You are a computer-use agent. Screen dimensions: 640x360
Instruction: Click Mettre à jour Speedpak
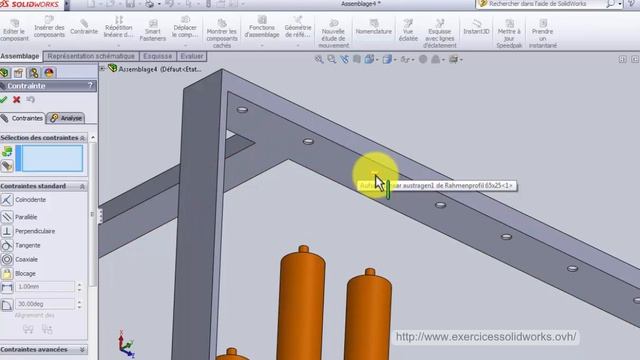(x=509, y=33)
